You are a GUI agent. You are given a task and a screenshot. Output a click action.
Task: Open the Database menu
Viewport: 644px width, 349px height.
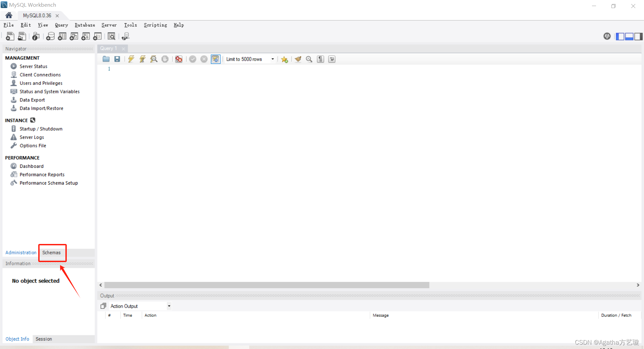(x=85, y=25)
